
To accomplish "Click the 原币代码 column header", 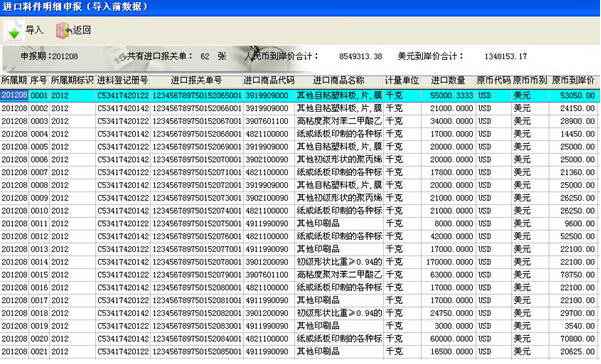I will 493,80.
